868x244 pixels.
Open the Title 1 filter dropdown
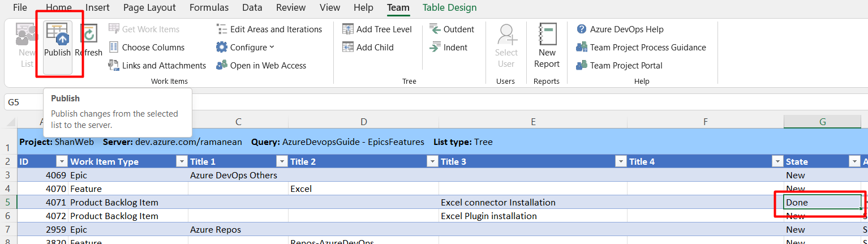pos(282,162)
